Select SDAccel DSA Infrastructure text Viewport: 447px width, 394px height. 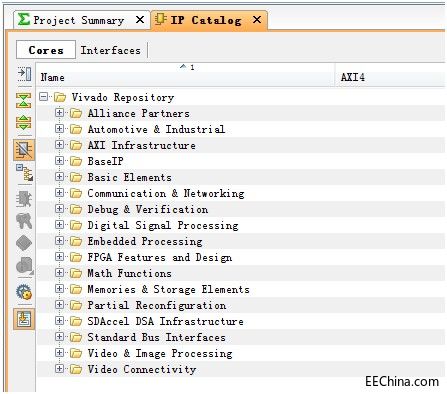pyautogui.click(x=166, y=321)
